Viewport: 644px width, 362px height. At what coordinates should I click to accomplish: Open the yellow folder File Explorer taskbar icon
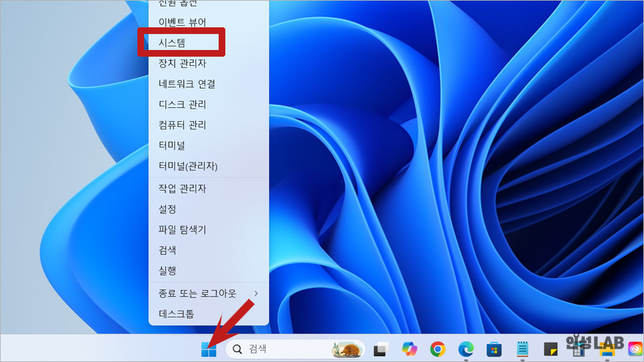607,350
